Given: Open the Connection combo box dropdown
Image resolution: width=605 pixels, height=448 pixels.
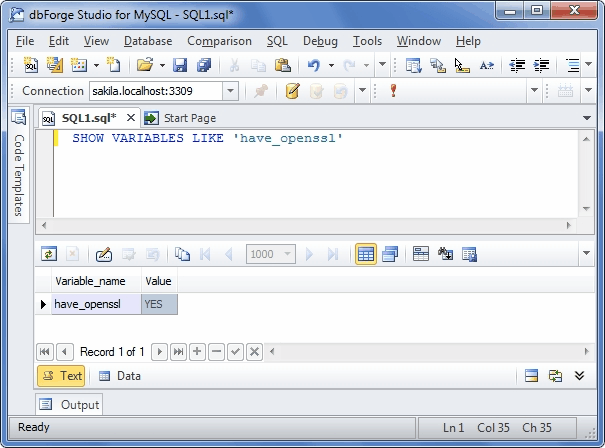Looking at the screenshot, I should pyautogui.click(x=230, y=91).
